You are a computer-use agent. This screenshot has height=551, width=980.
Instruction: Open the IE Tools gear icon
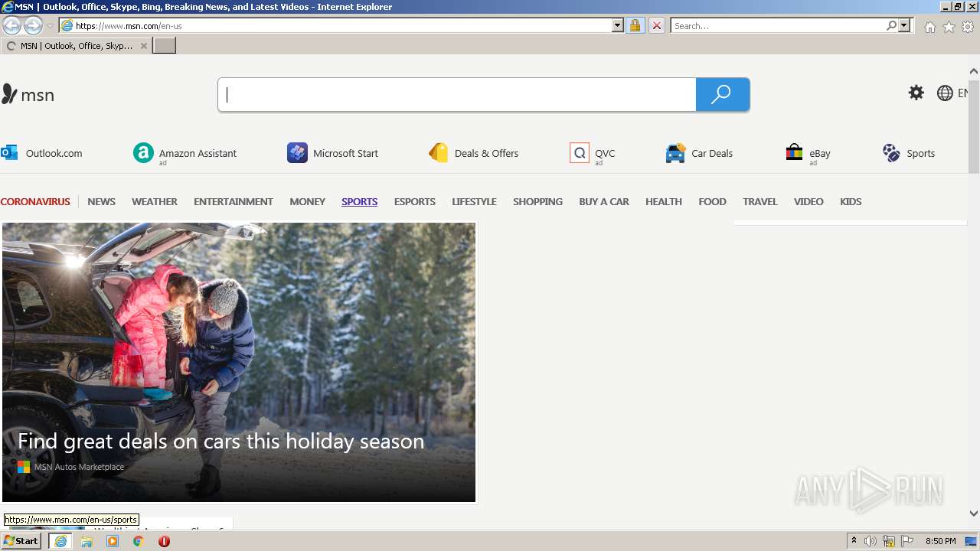click(x=968, y=27)
